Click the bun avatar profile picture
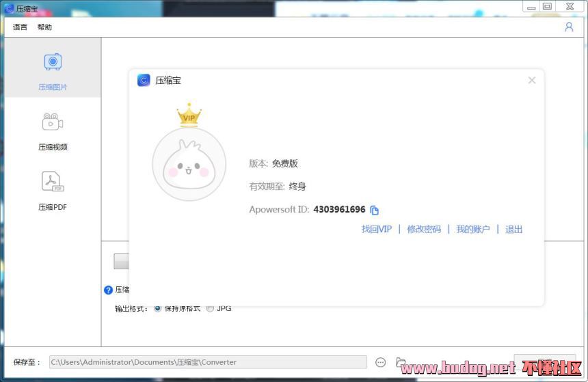 (x=189, y=164)
